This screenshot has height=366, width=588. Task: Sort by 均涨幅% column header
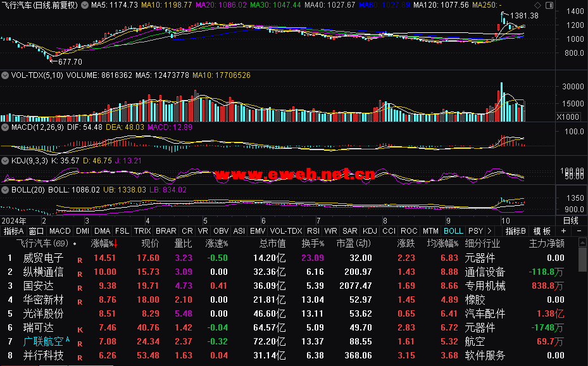click(442, 244)
